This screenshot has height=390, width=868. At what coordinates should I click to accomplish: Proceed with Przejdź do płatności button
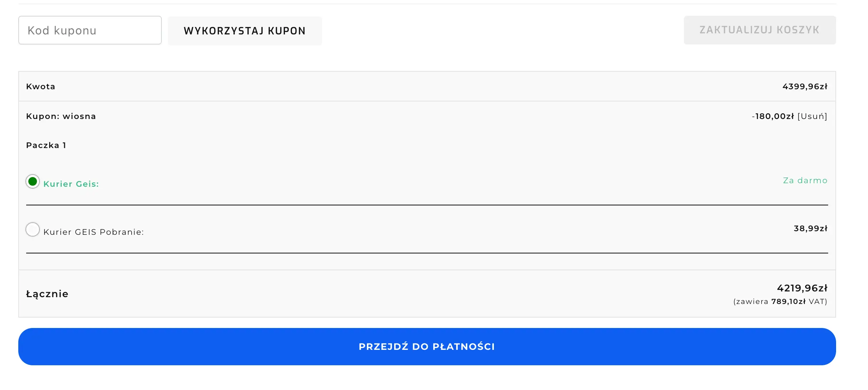click(427, 347)
